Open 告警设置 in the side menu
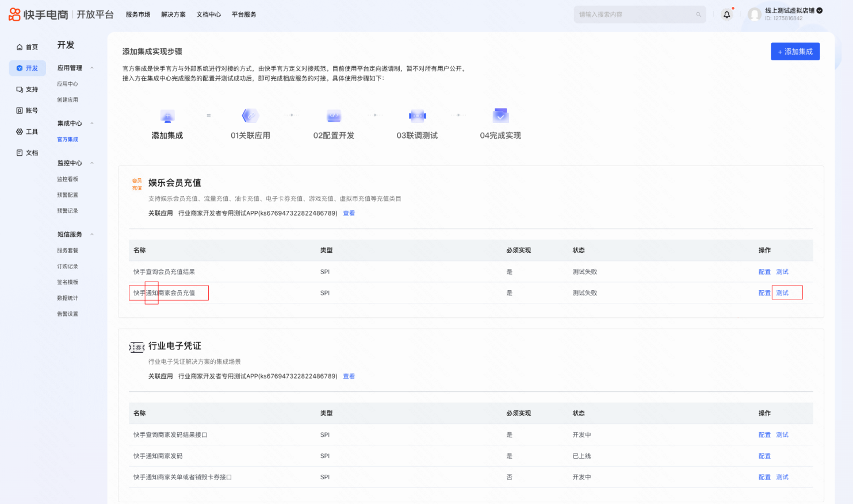The height and width of the screenshot is (504, 853). [x=67, y=314]
